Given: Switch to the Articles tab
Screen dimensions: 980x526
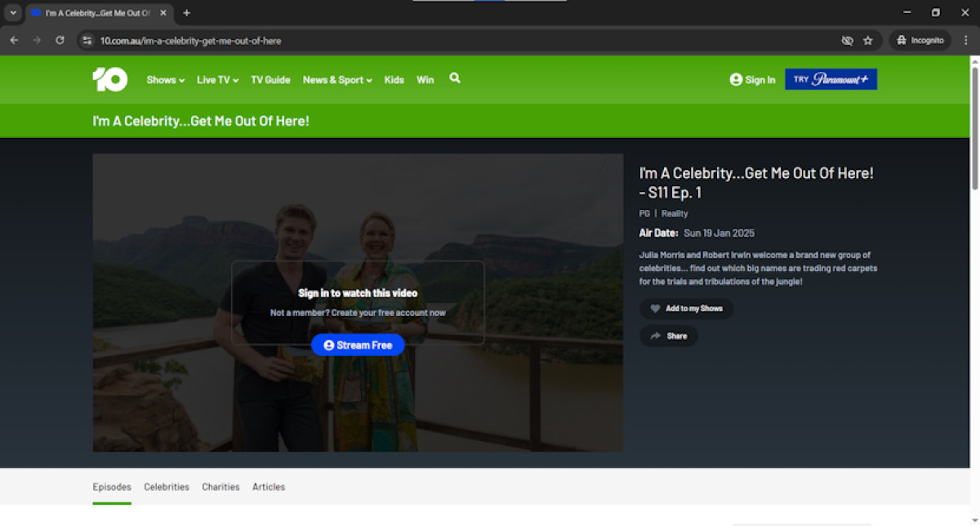Looking at the screenshot, I should (269, 487).
